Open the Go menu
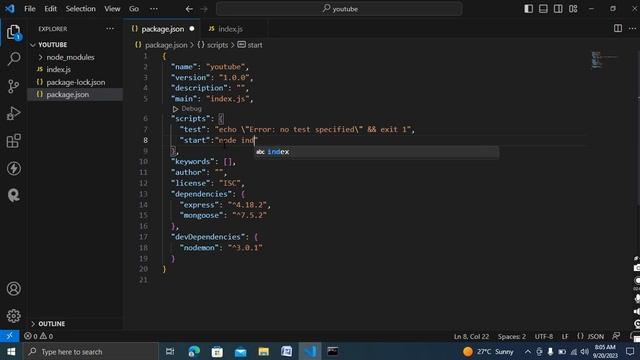 134,9
